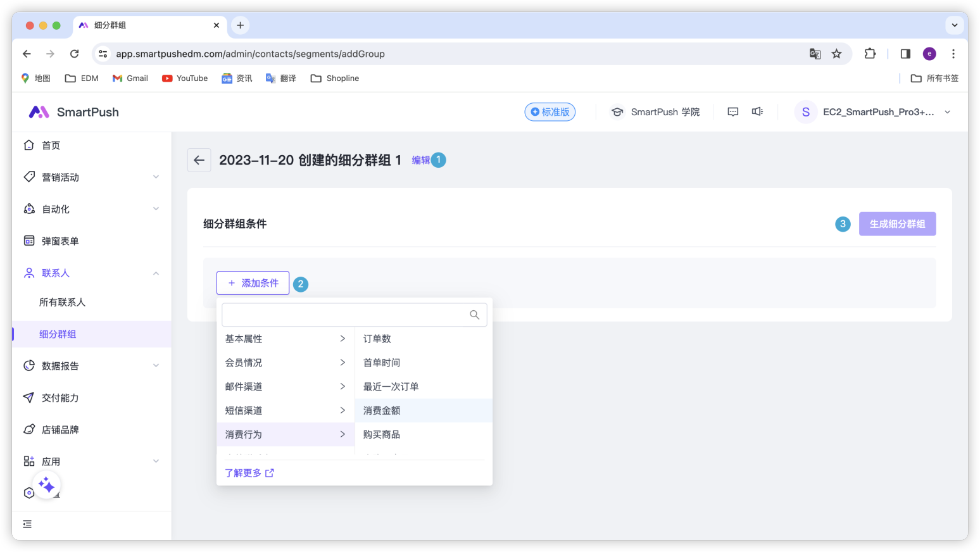
Task: Select 消费金额 from the condition list
Action: tap(382, 411)
